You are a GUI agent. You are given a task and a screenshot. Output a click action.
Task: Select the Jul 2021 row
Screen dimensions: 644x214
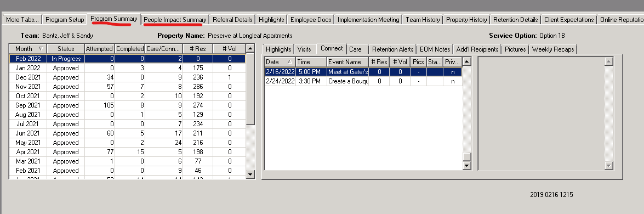[x=127, y=124]
